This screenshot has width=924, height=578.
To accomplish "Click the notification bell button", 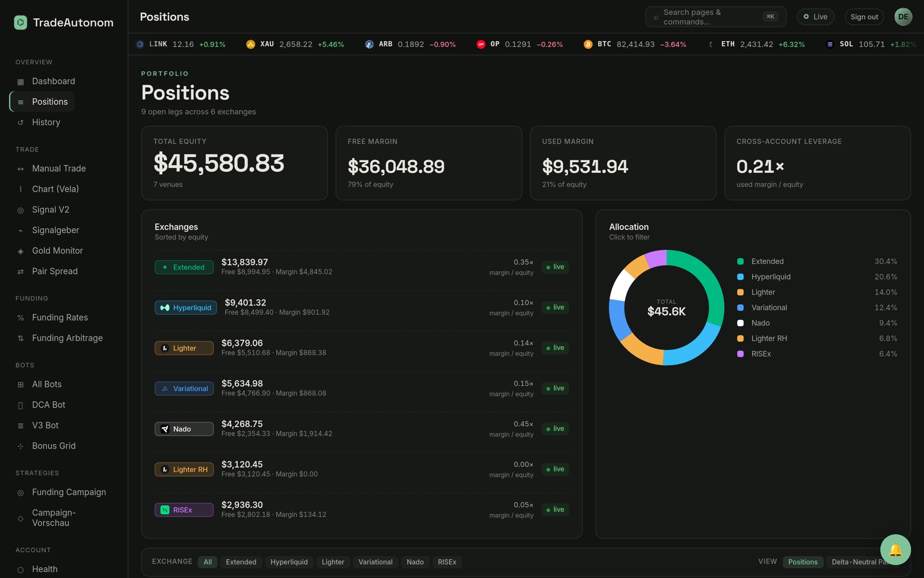I will click(895, 550).
